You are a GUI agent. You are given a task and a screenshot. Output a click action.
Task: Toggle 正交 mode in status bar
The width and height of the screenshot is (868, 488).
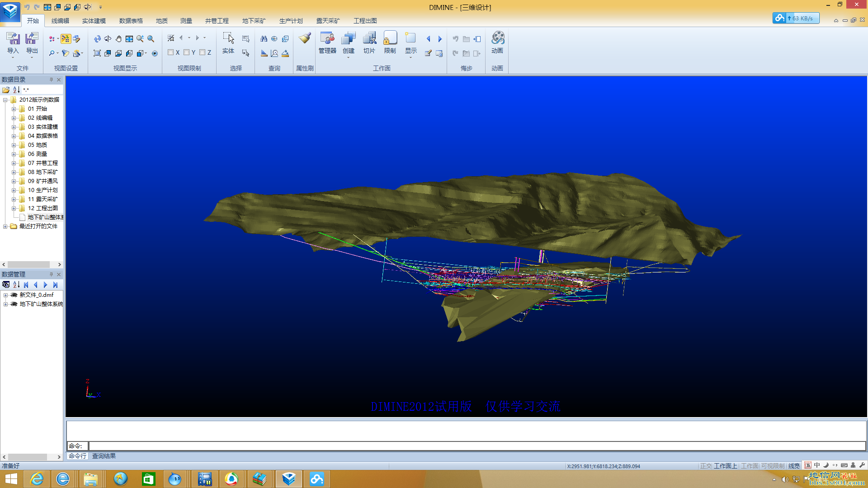[x=706, y=466]
